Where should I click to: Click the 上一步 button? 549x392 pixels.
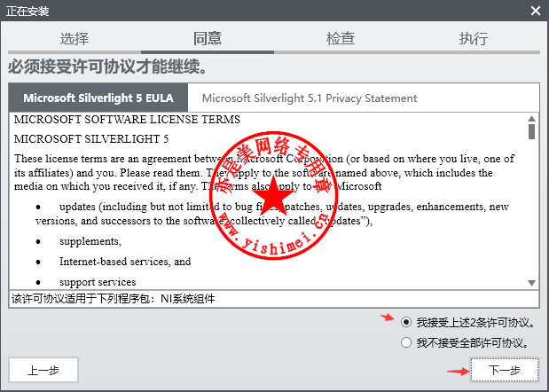click(43, 370)
